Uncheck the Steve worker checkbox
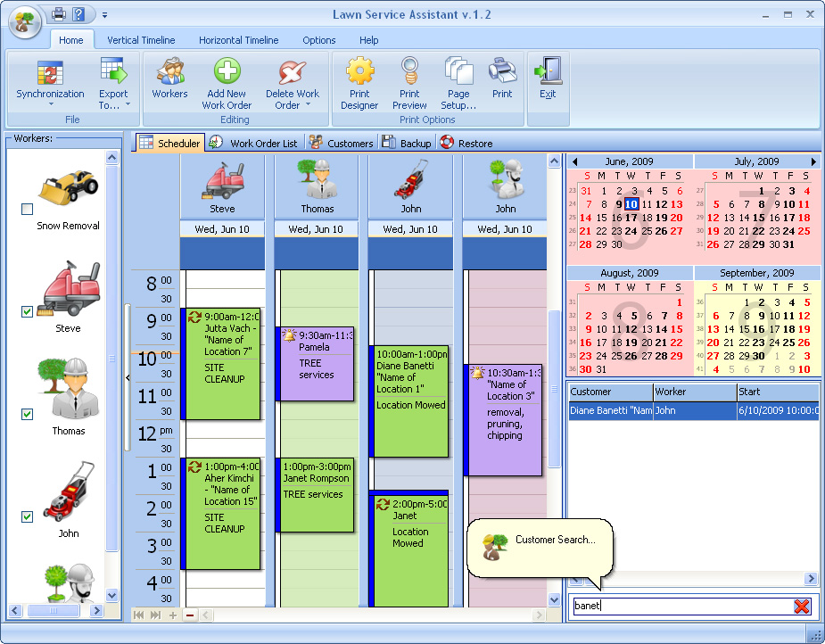Screen dimensions: 825x644 [27, 311]
